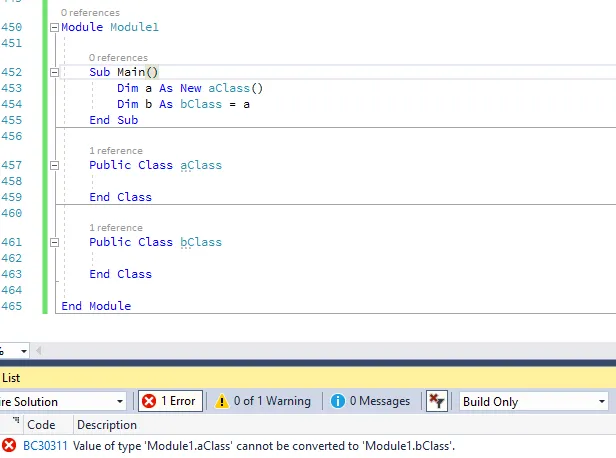Viewport: 616px width, 458px height.
Task: Click the Error List panel title
Action: click(11, 378)
